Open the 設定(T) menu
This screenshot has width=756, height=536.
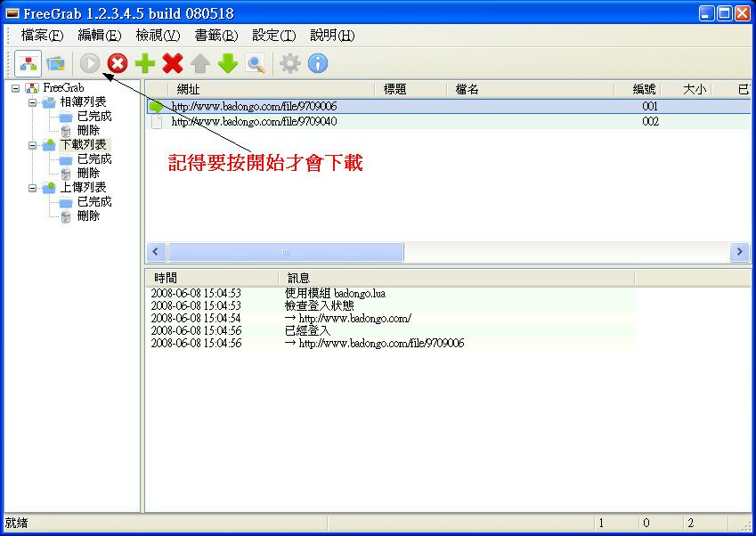[274, 36]
